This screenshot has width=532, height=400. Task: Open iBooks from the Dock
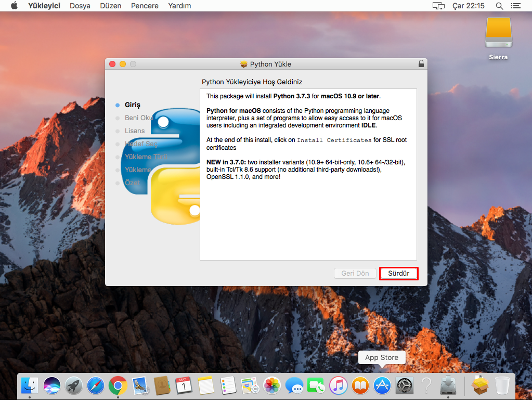coord(359,386)
